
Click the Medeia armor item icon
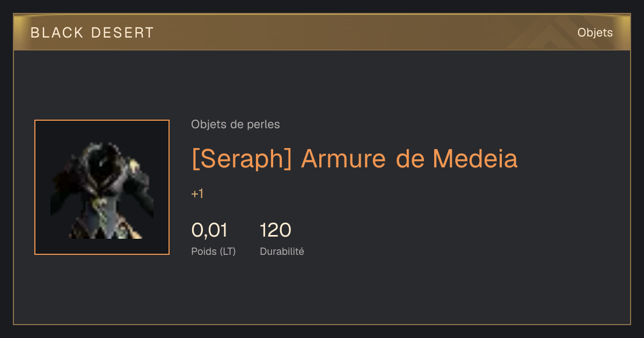[102, 190]
